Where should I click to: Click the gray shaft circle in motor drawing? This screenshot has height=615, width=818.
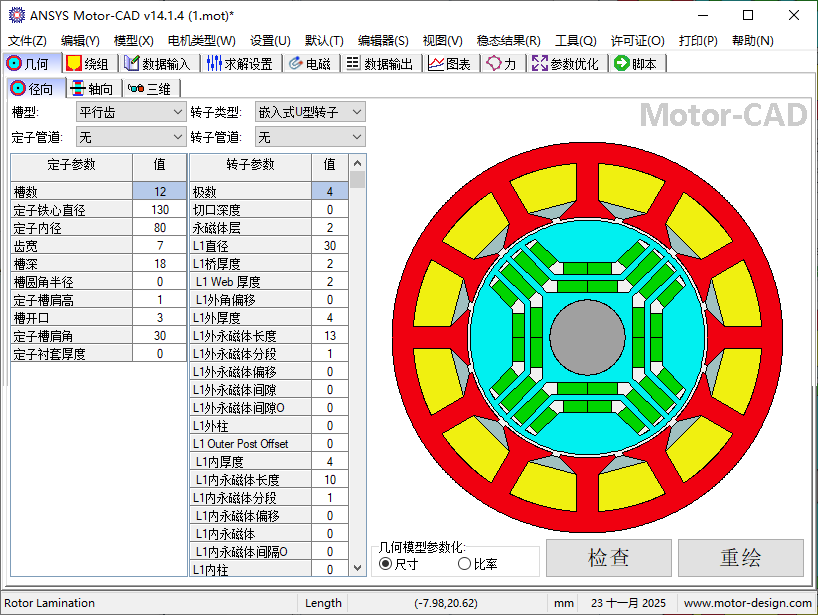tap(587, 337)
